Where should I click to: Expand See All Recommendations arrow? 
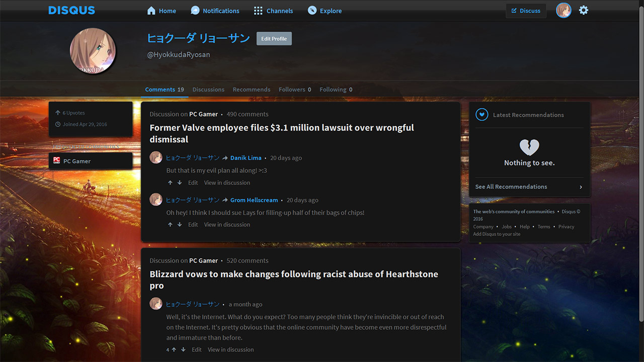point(581,187)
